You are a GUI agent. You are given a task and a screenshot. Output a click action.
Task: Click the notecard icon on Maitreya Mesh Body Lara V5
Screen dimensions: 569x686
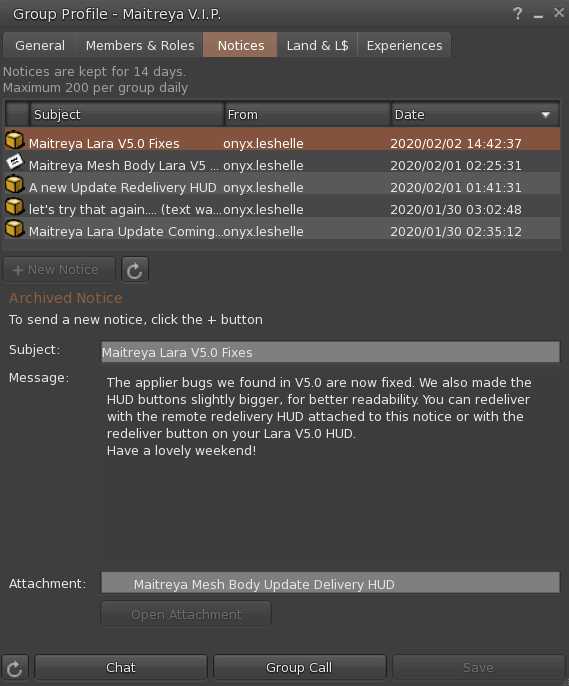pos(14,162)
